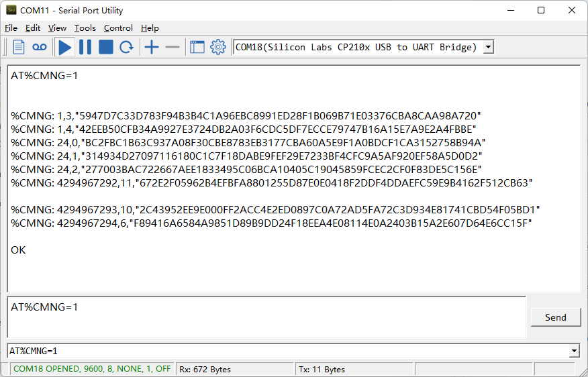Open the COM port selection dropdown arrow
The width and height of the screenshot is (588, 377).
[x=488, y=47]
